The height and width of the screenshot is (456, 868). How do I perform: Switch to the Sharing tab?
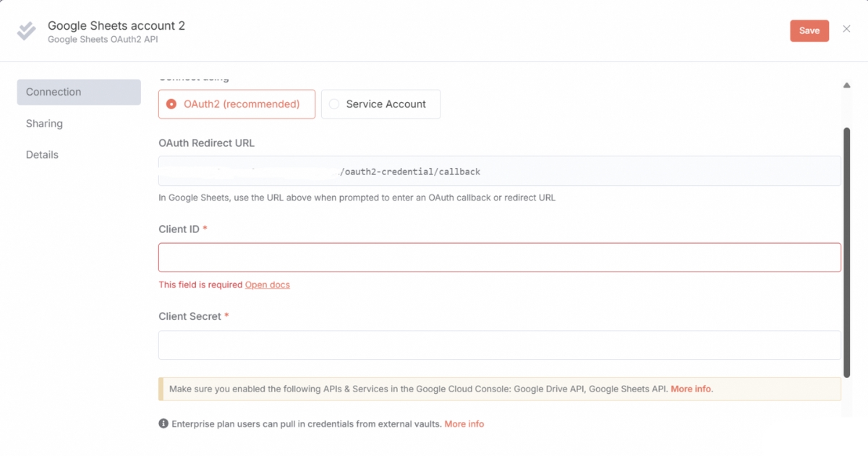pos(44,123)
